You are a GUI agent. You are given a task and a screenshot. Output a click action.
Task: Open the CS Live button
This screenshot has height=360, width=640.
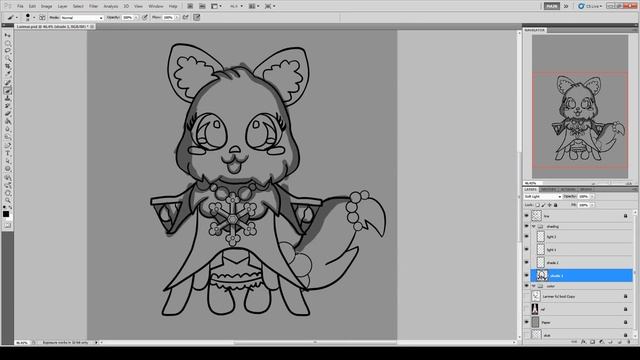click(x=590, y=6)
